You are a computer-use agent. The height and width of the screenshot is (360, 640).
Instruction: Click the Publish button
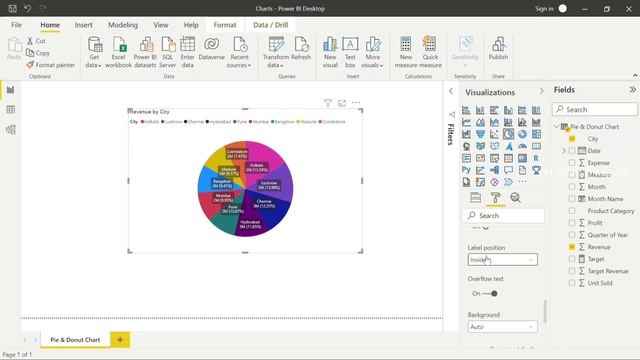click(498, 49)
